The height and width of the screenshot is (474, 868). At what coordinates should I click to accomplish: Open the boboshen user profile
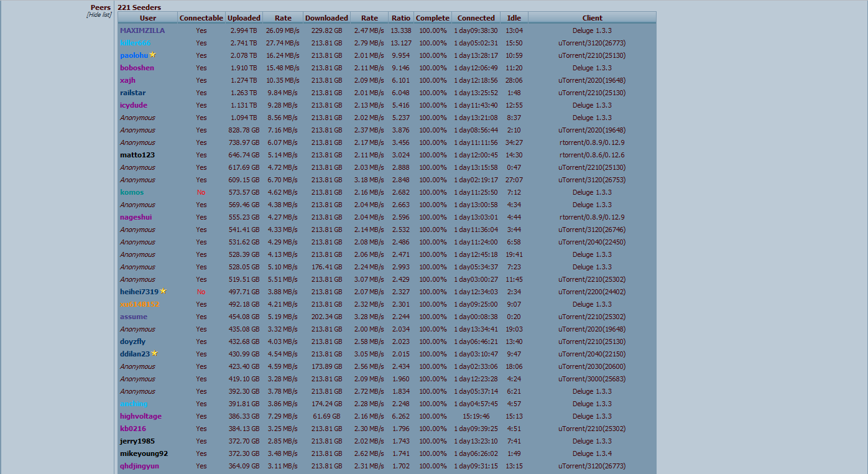point(137,68)
